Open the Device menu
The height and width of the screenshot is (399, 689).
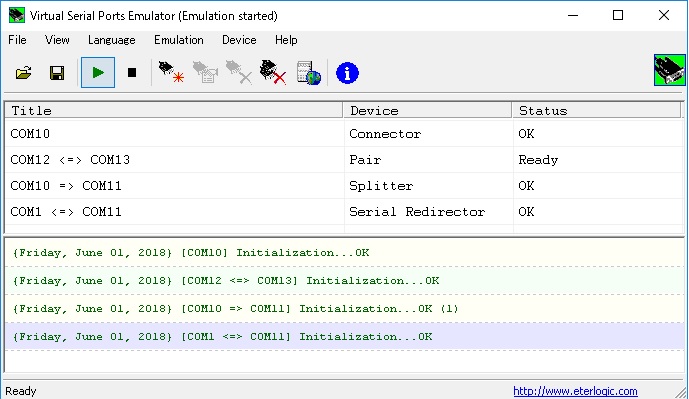[x=239, y=40]
